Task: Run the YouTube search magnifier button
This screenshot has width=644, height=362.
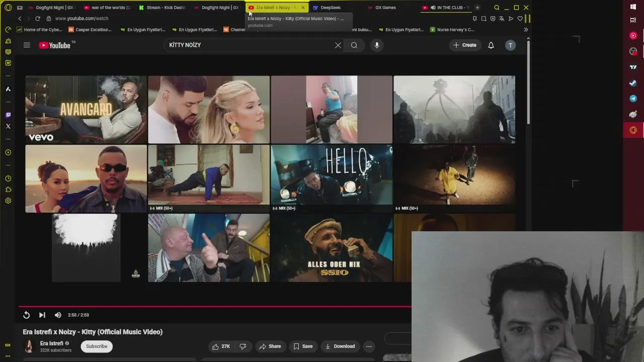Action: pyautogui.click(x=354, y=45)
